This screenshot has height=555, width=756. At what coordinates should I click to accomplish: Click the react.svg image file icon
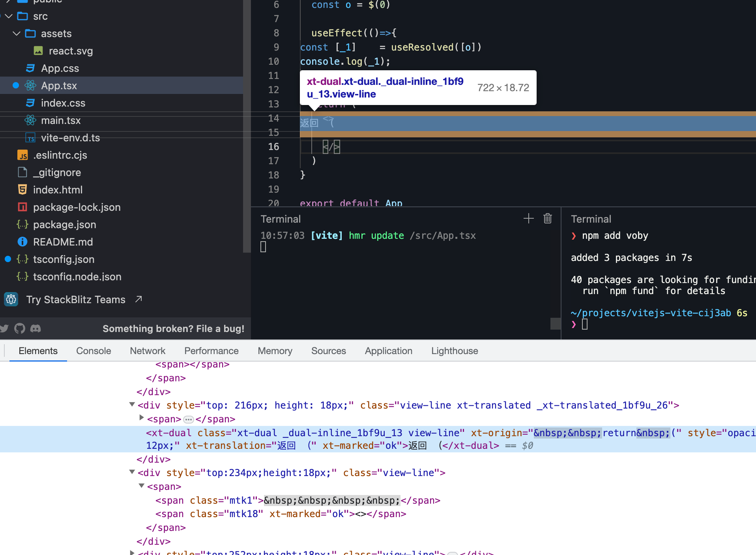[x=38, y=51]
